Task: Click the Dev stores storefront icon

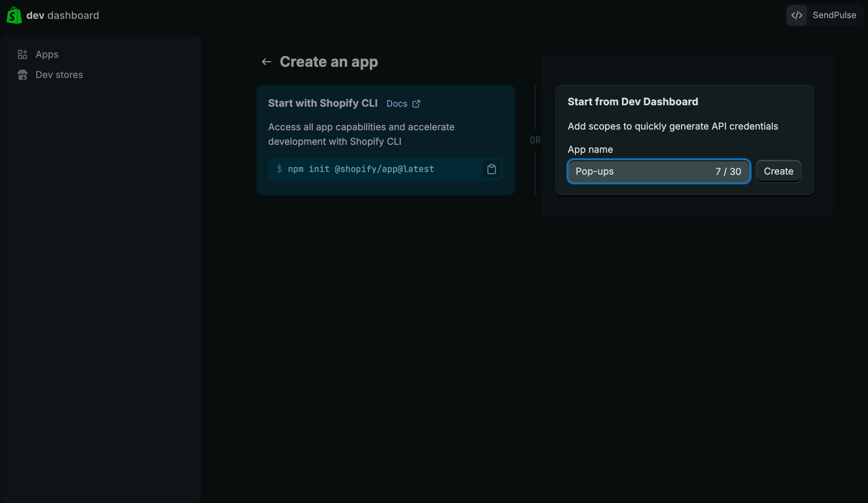Action: click(22, 75)
